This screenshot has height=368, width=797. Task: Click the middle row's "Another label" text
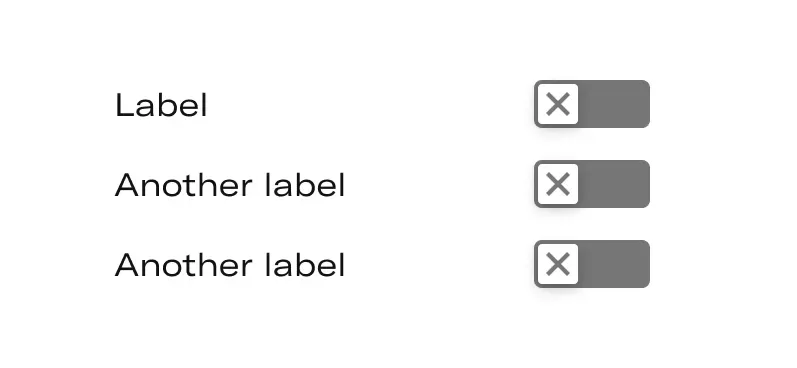coord(230,185)
